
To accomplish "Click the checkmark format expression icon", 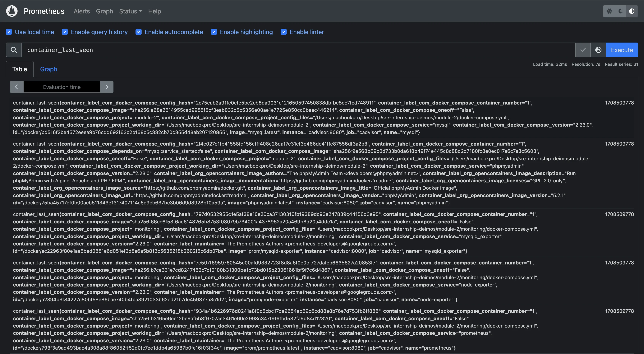I will [x=583, y=50].
